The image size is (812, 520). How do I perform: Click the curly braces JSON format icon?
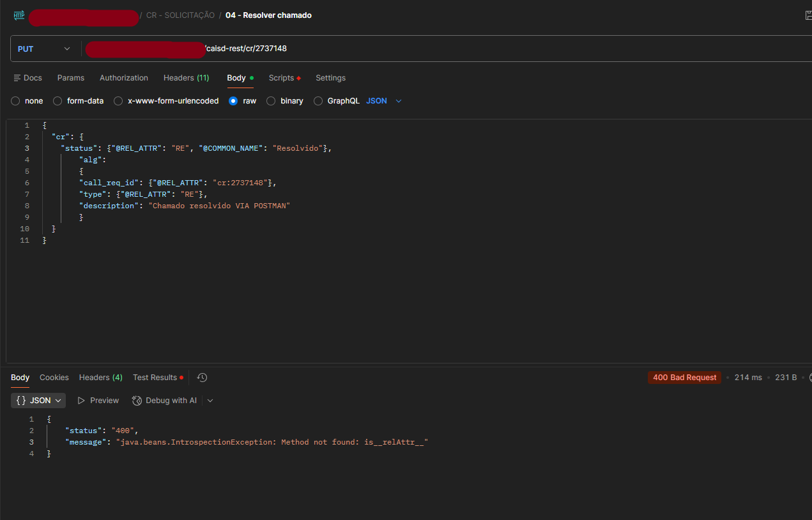(21, 401)
